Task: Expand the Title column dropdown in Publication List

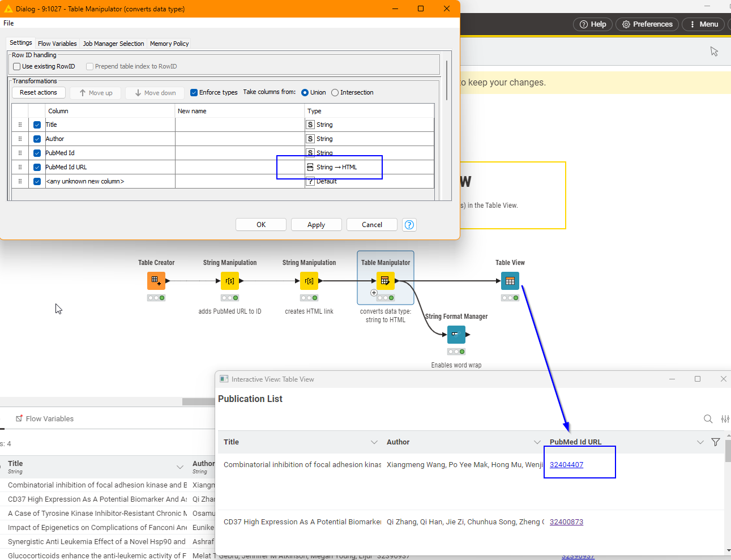Action: (374, 442)
